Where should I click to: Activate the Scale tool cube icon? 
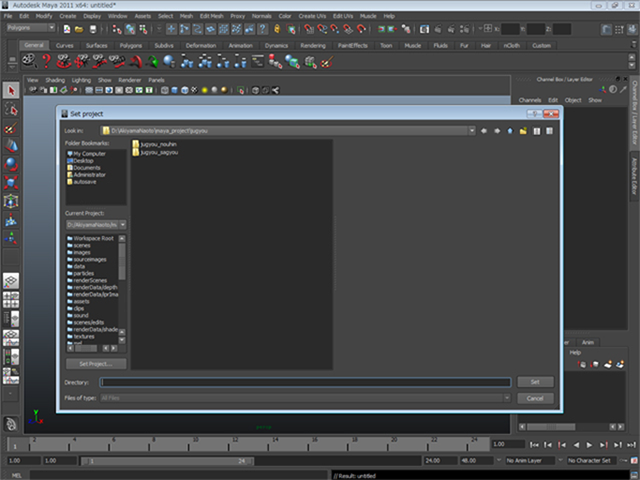pyautogui.click(x=11, y=182)
